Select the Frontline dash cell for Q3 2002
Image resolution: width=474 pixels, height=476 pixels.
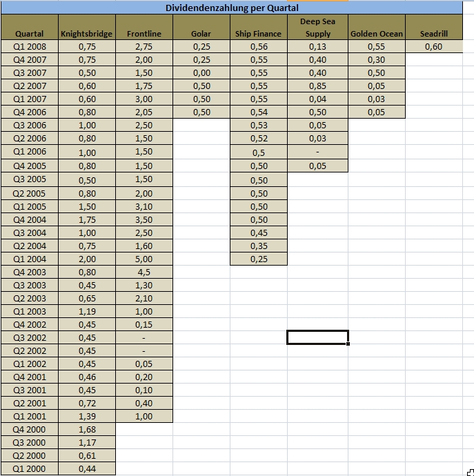144,337
